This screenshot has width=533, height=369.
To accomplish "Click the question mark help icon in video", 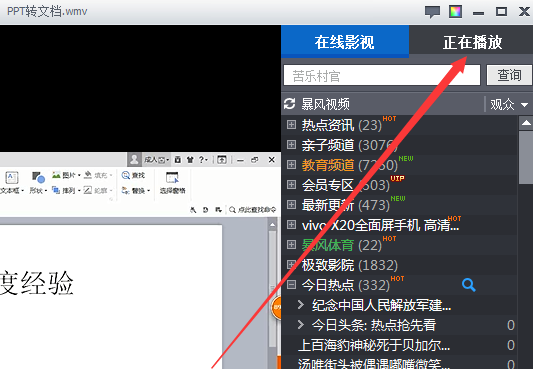I will [x=202, y=159].
